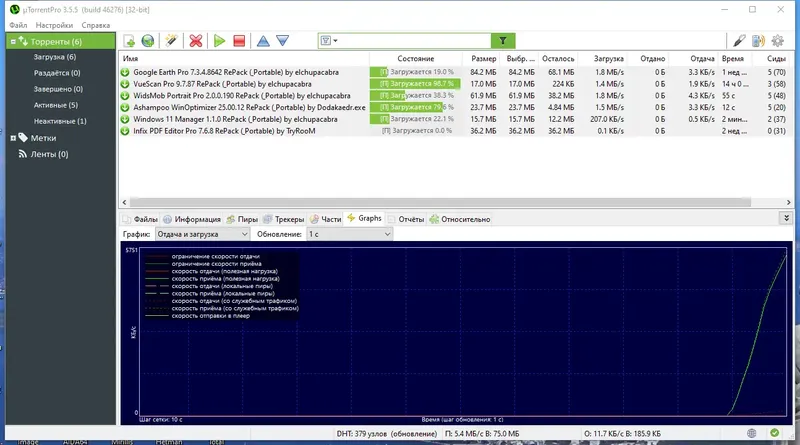Viewport: 800px width, 445px height.
Task: Select the Google Earth Pro torrent row
Action: tap(456, 72)
